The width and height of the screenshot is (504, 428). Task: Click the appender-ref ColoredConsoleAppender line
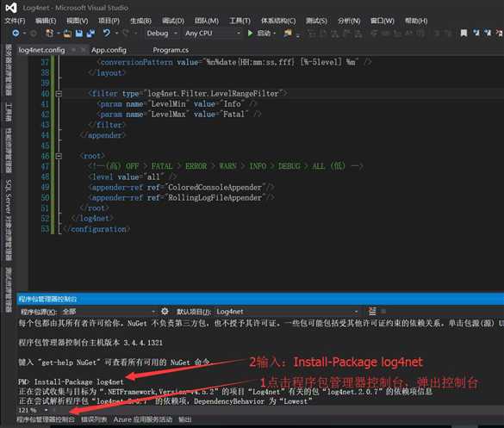coord(182,187)
